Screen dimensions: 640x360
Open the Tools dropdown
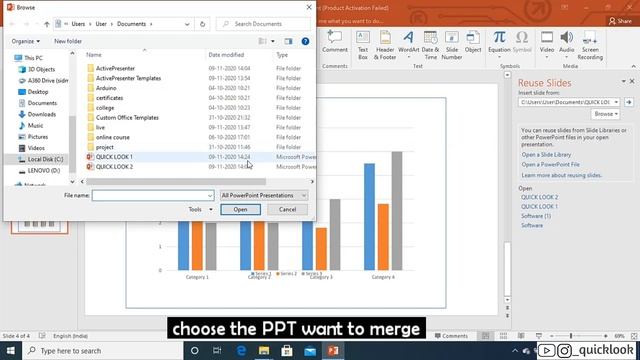200,209
